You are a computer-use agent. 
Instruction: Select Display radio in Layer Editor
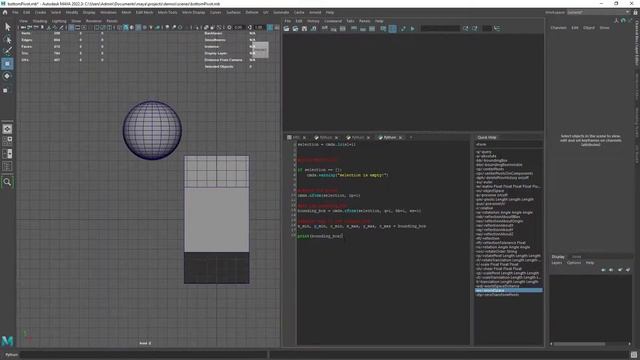pyautogui.click(x=558, y=257)
